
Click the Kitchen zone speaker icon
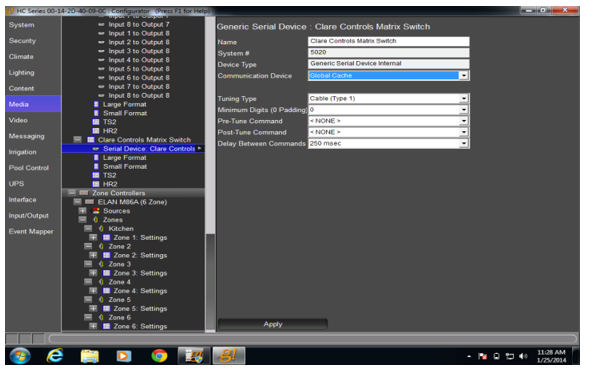(x=101, y=229)
